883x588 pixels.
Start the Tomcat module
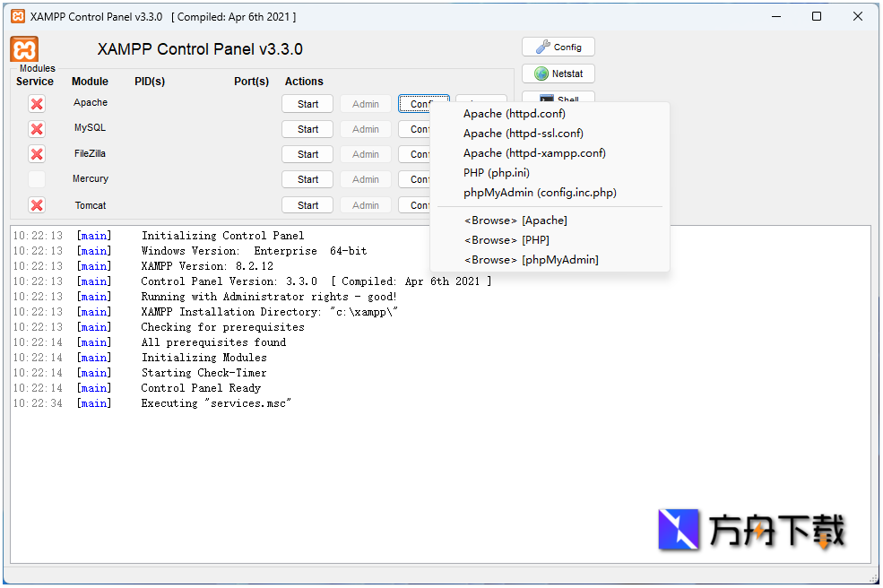pos(307,205)
